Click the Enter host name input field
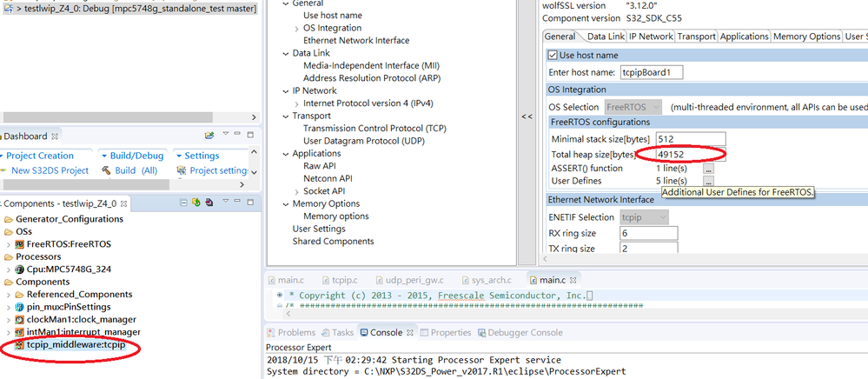Image resolution: width=868 pixels, height=379 pixels. click(651, 72)
